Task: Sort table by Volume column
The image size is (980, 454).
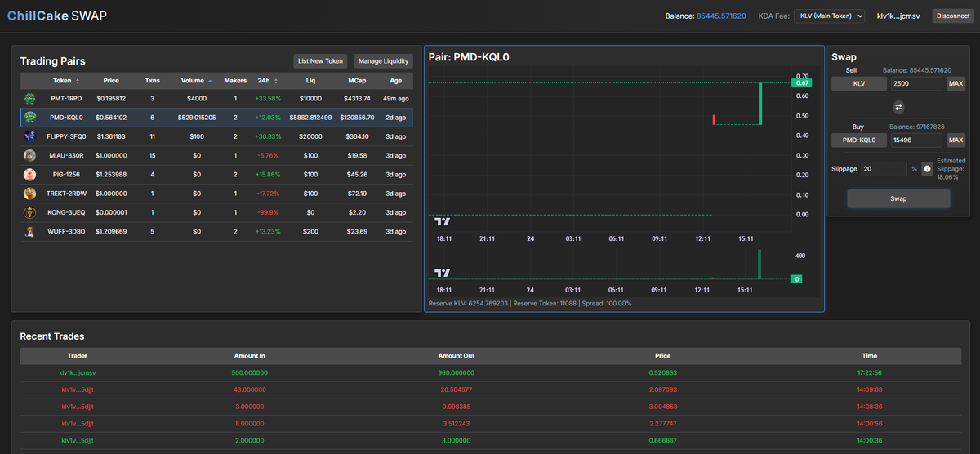Action: (196, 81)
